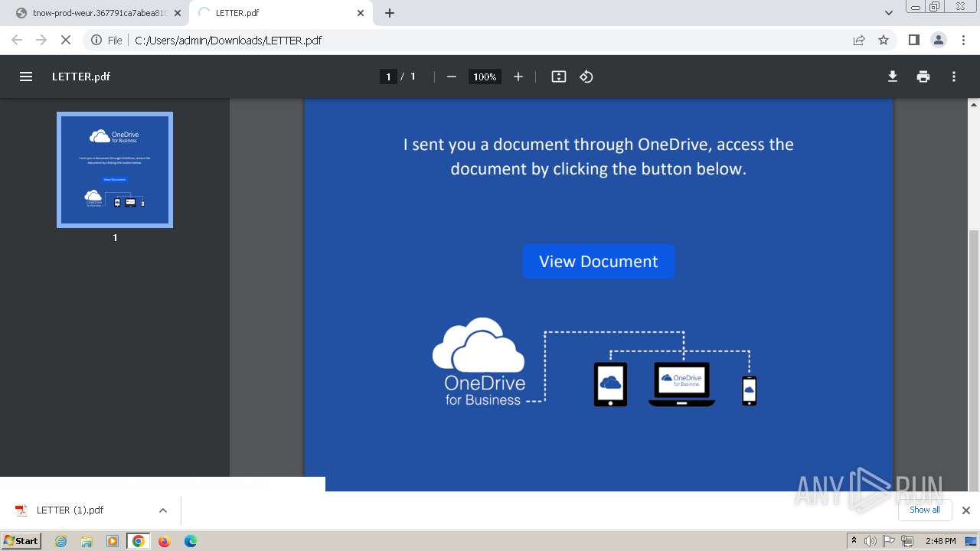View site information File icon
The image size is (980, 551).
(x=107, y=40)
